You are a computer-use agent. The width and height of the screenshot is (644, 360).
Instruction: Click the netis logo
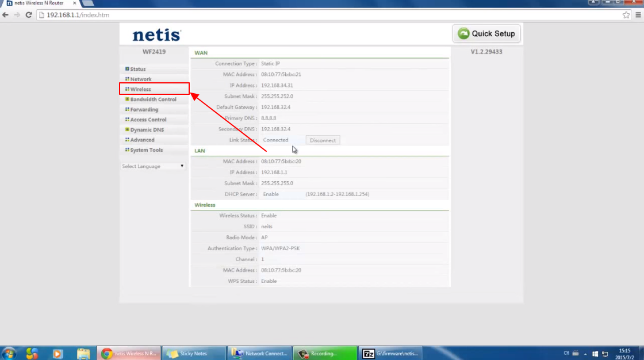(x=156, y=35)
